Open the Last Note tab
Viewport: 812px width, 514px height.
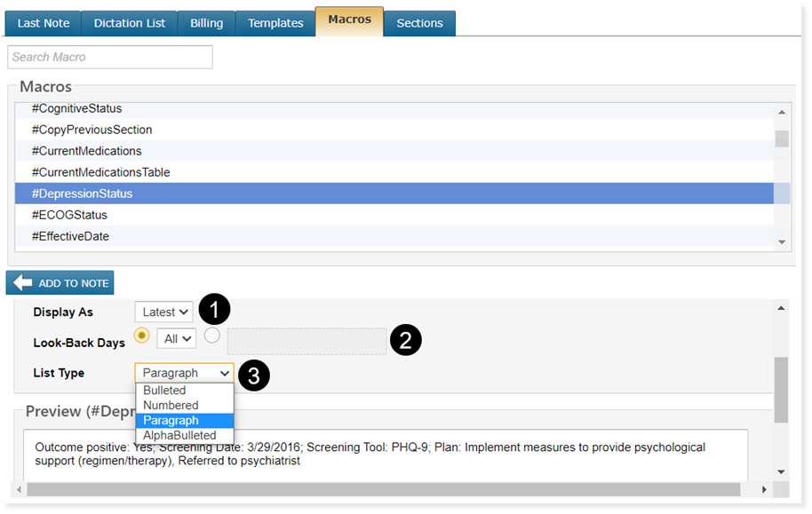click(x=44, y=23)
